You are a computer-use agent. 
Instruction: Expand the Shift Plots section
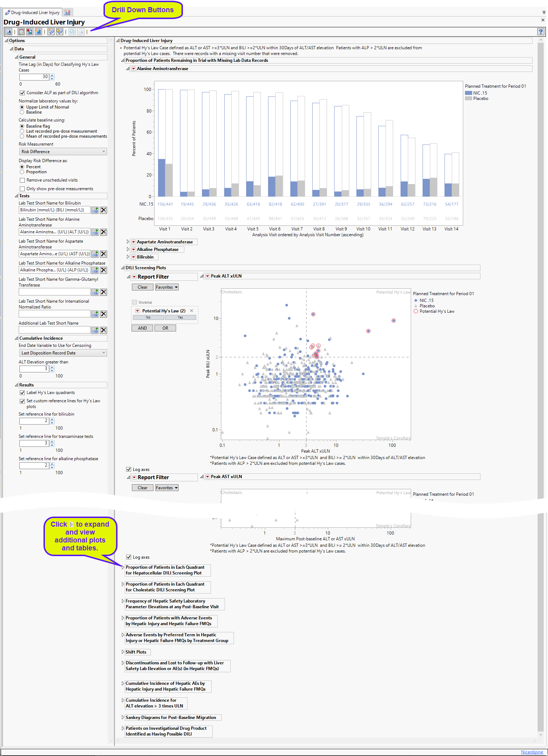(123, 652)
